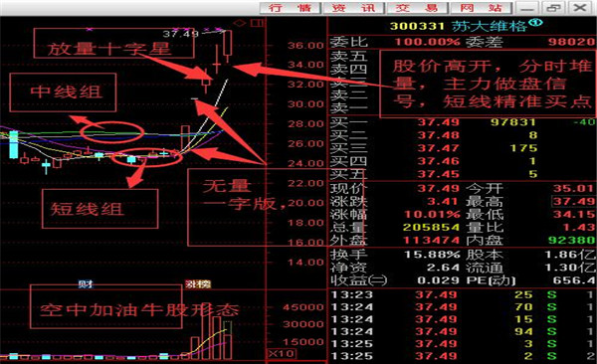597x364 pixels.
Task: Select the 买一 bid row at 37.49
Action: click(462, 122)
